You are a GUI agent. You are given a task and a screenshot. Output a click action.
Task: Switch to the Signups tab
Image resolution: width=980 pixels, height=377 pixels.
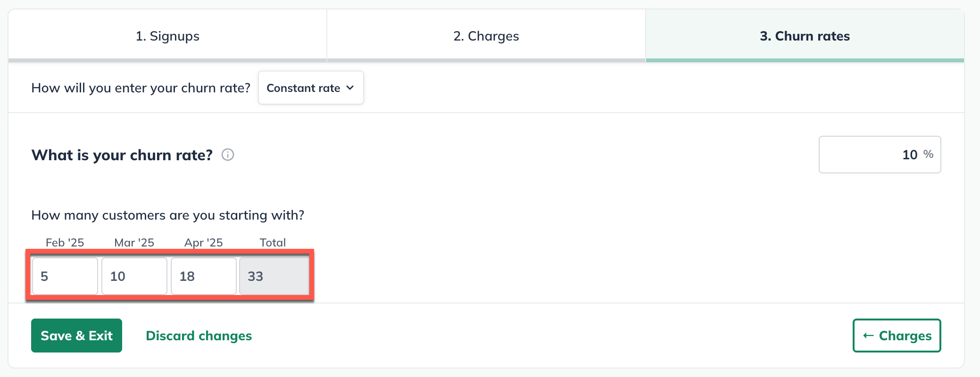click(x=167, y=36)
